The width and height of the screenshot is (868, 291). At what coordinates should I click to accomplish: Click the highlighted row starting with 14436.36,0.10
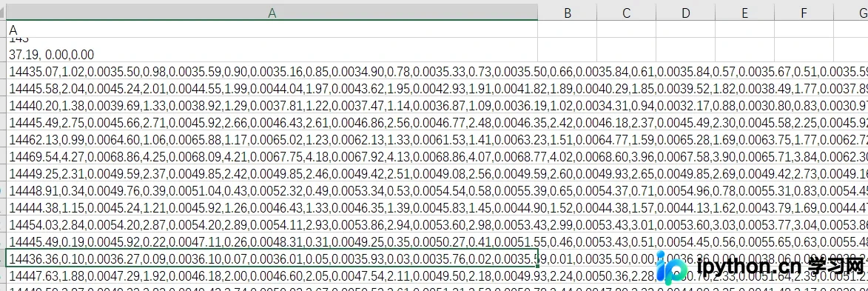click(x=272, y=258)
